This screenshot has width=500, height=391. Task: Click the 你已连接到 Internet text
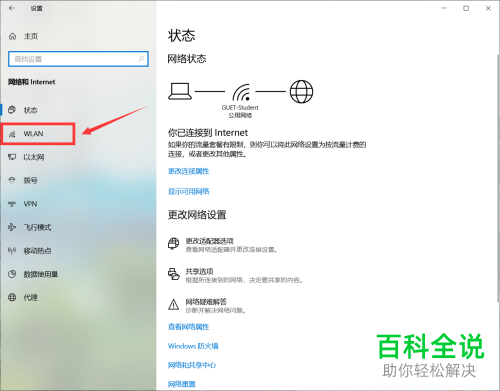(208, 133)
